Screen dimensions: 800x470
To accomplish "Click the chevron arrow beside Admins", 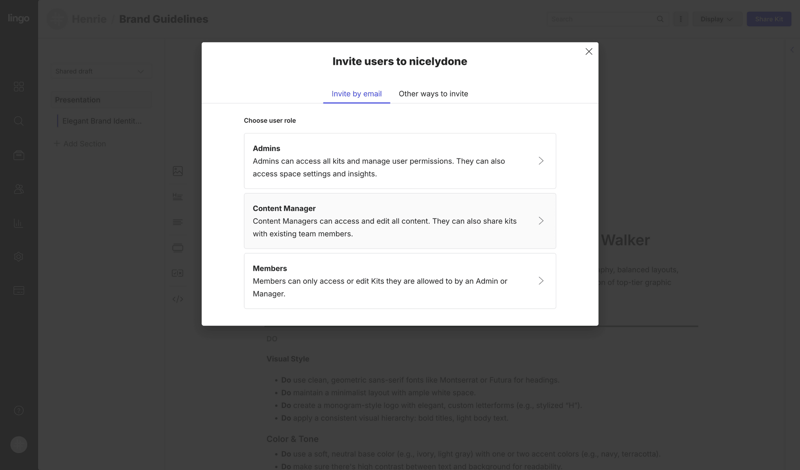I will (541, 161).
